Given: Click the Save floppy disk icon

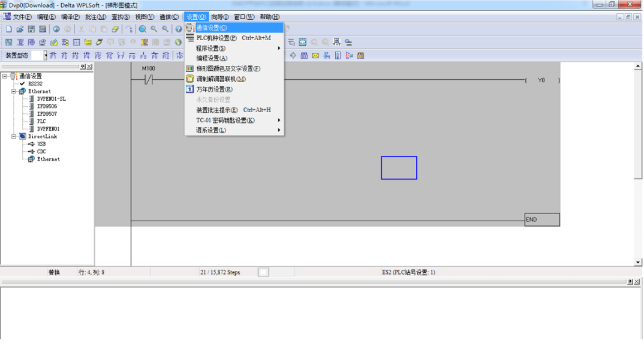Looking at the screenshot, I should click(31, 29).
